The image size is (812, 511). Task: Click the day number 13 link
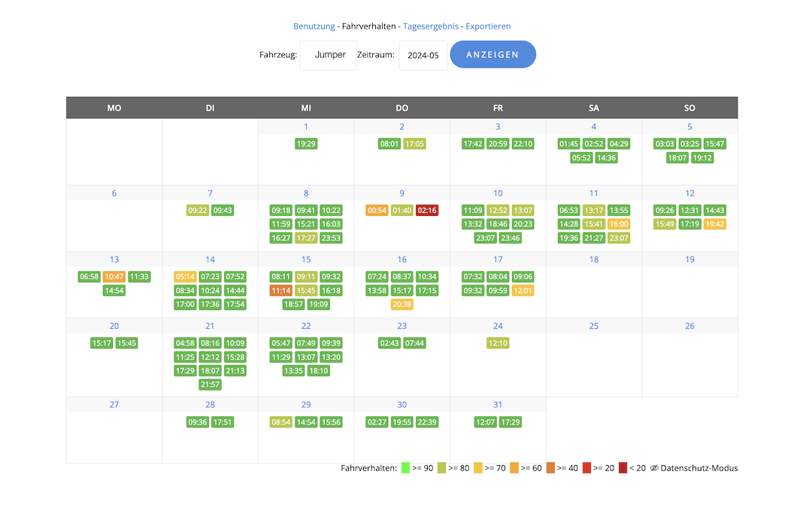tap(114, 260)
